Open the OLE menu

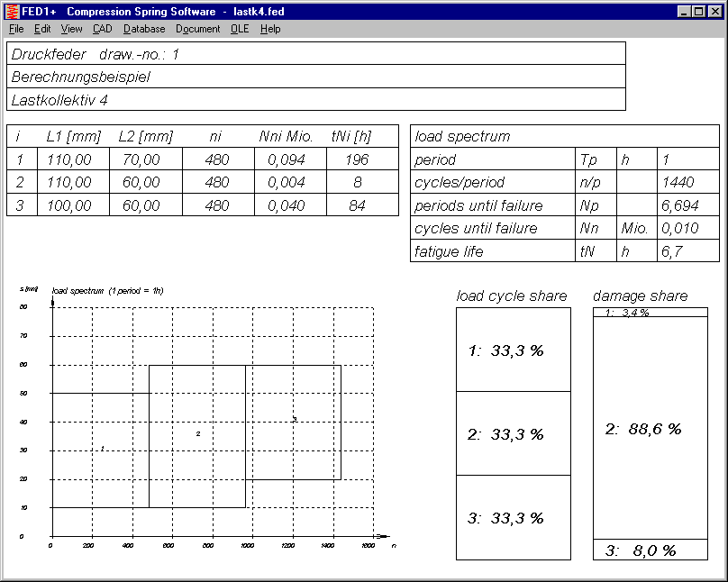click(240, 29)
